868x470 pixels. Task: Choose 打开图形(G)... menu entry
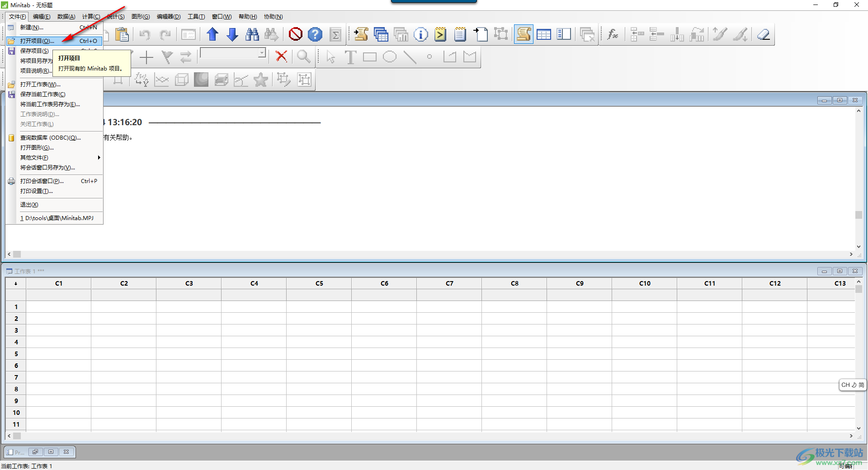54,148
